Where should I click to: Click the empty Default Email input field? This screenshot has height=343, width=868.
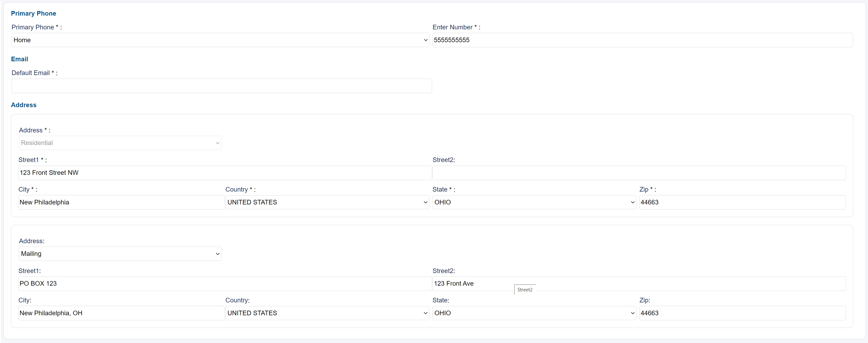[x=222, y=86]
